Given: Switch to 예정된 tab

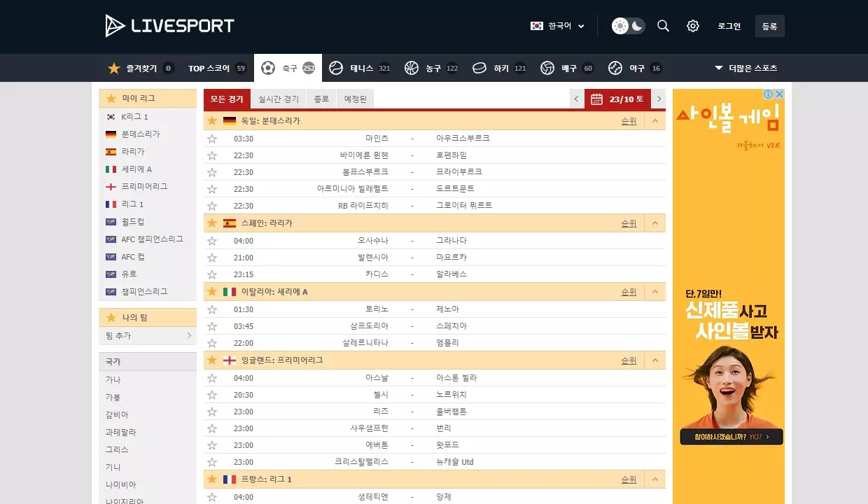Looking at the screenshot, I should [356, 99].
